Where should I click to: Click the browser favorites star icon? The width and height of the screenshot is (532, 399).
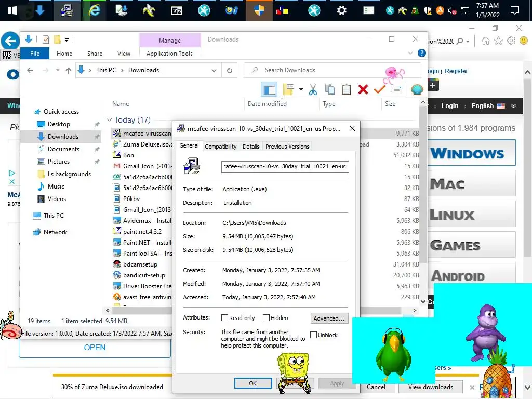pos(498,41)
